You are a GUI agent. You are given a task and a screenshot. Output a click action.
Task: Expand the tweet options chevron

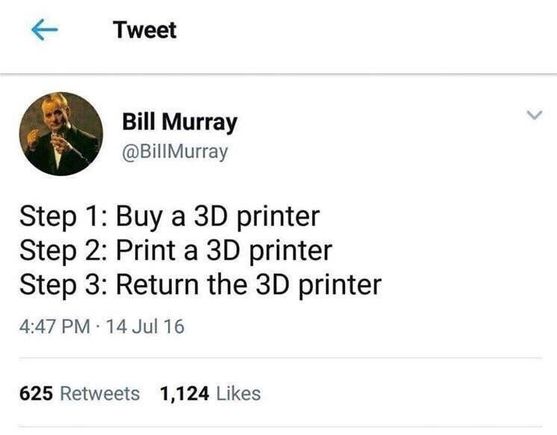click(x=534, y=115)
